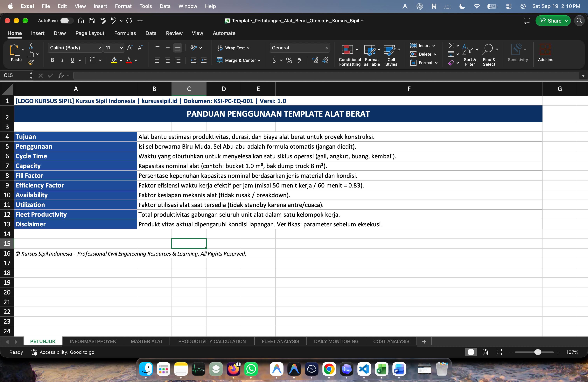
Task: Click the Accessibility: Good to go status
Action: coord(63,352)
